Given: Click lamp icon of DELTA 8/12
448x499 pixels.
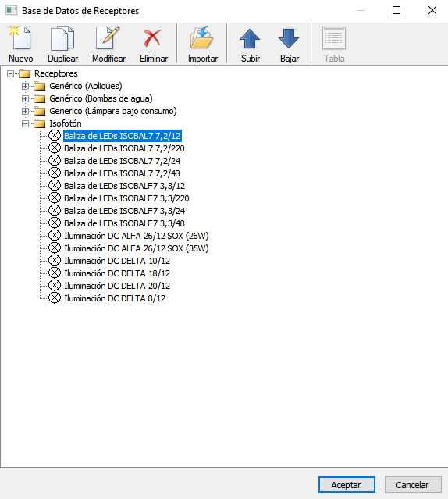Looking at the screenshot, I should point(55,298).
